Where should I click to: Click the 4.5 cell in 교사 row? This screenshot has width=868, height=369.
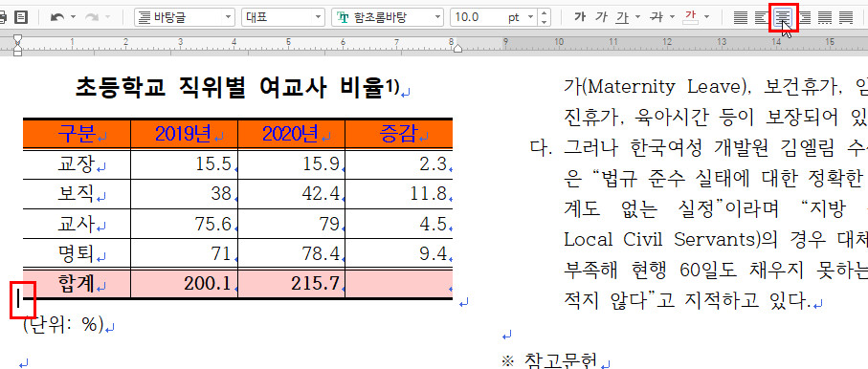tap(399, 224)
